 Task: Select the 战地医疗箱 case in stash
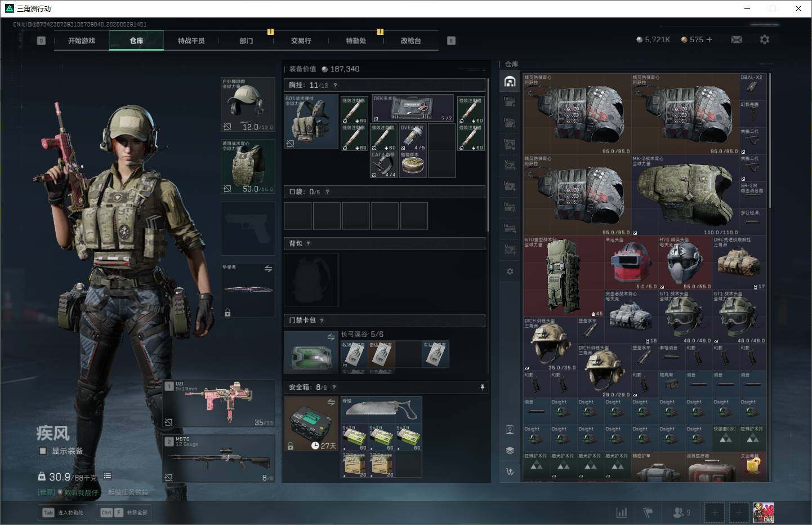[x=712, y=468]
